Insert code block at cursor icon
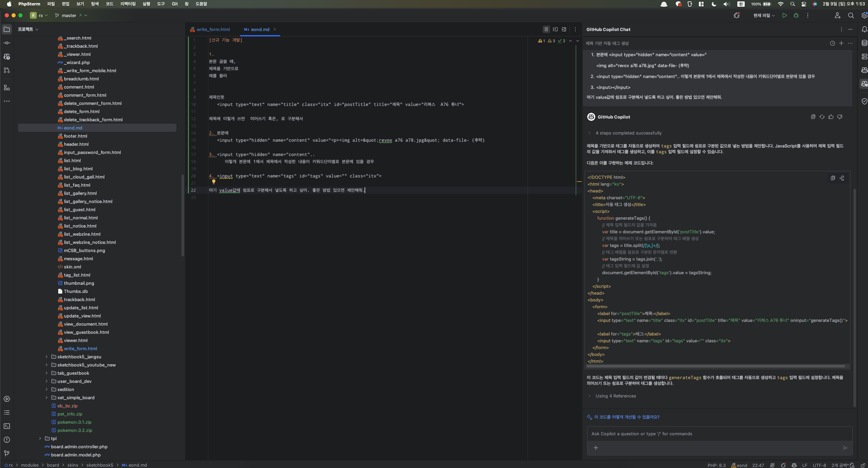The height and width of the screenshot is (468, 868). click(842, 178)
